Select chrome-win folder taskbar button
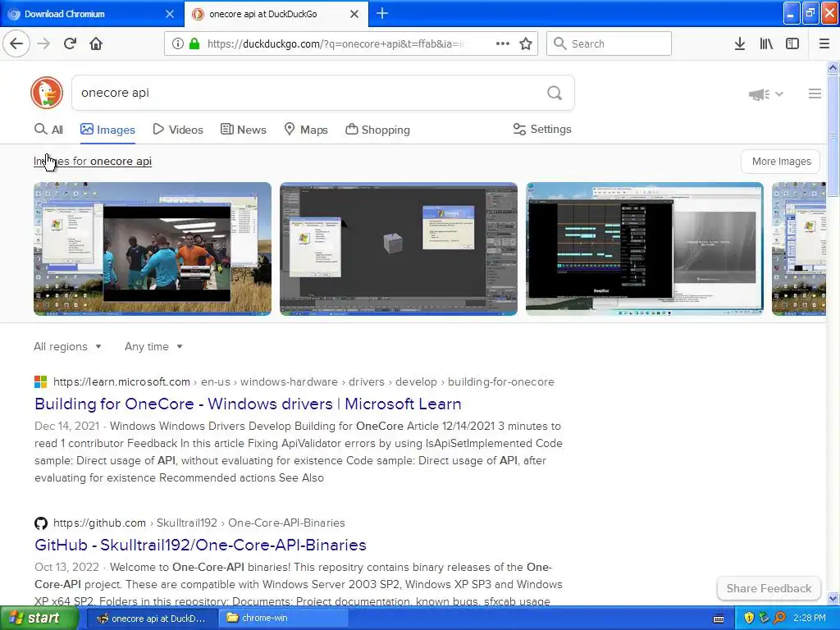The image size is (840, 630). 284,619
